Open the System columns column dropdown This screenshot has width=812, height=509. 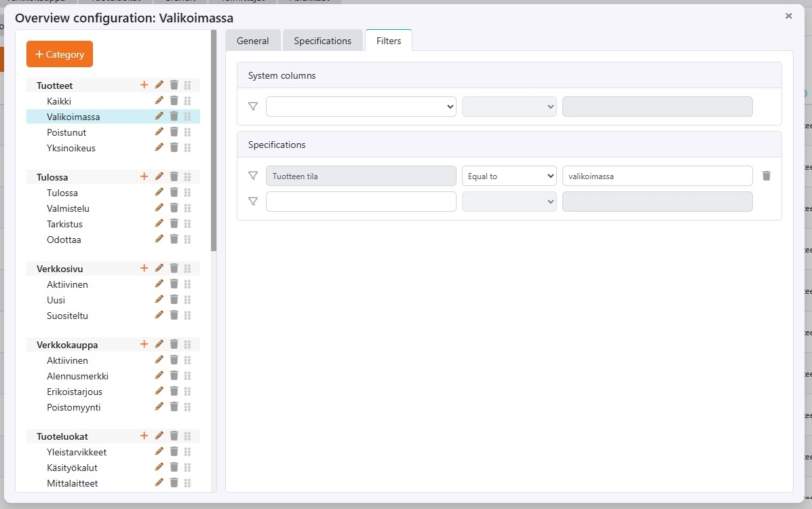point(361,107)
